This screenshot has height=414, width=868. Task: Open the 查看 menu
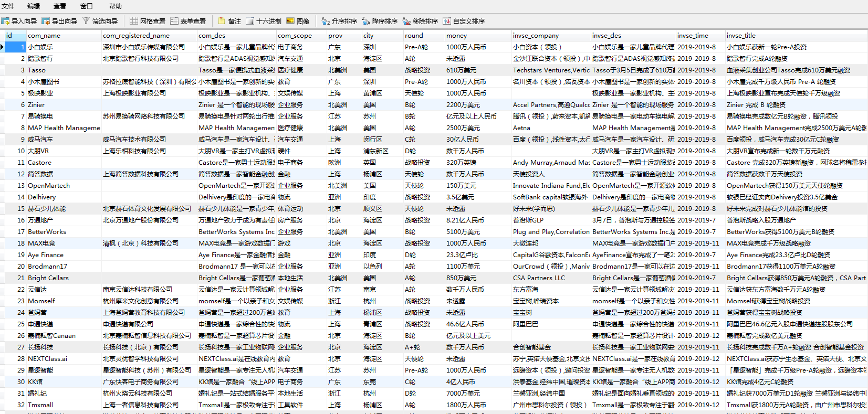pyautogui.click(x=60, y=6)
